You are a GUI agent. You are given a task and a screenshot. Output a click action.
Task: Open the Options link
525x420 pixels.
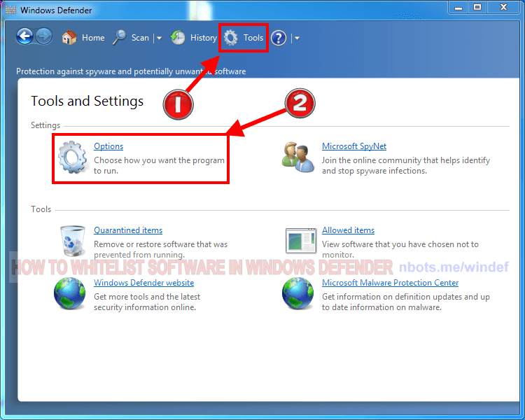pyautogui.click(x=108, y=146)
